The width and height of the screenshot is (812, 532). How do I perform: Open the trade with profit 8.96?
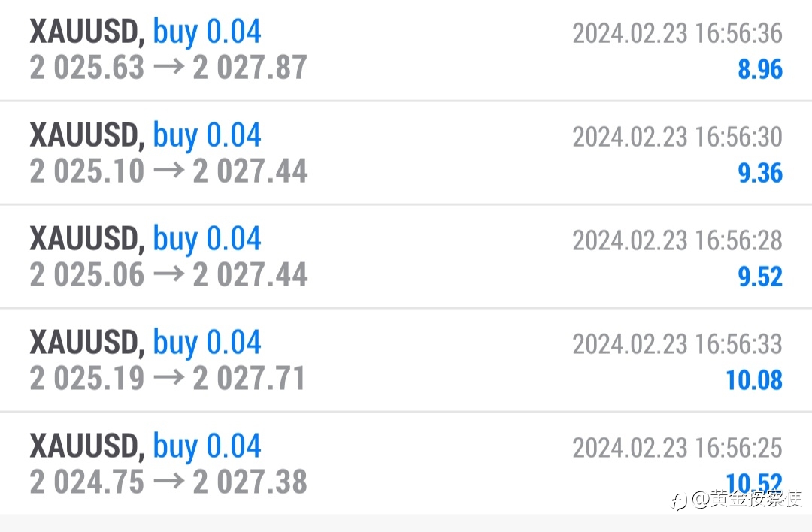pos(406,50)
